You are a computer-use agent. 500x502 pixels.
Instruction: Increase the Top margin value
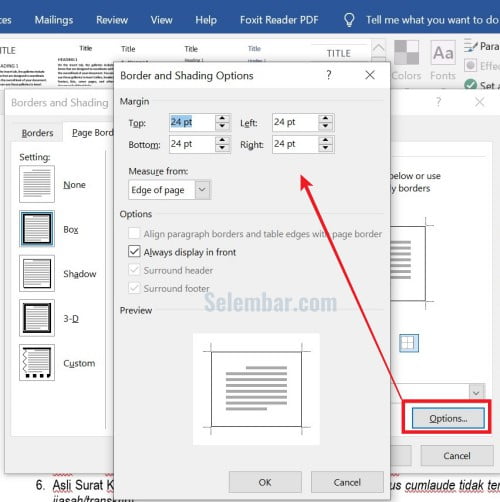222,118
